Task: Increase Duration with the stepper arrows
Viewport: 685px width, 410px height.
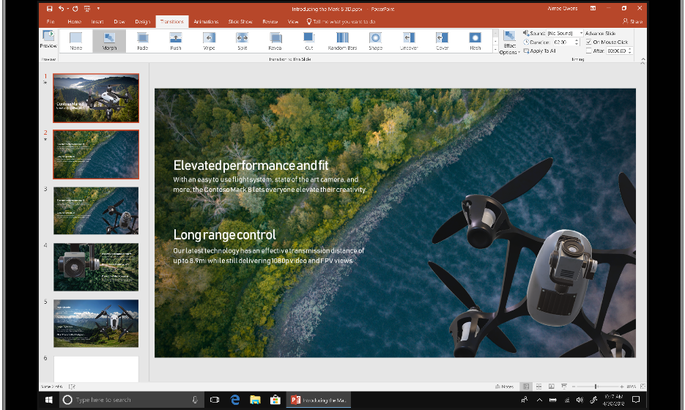Action: [x=577, y=40]
